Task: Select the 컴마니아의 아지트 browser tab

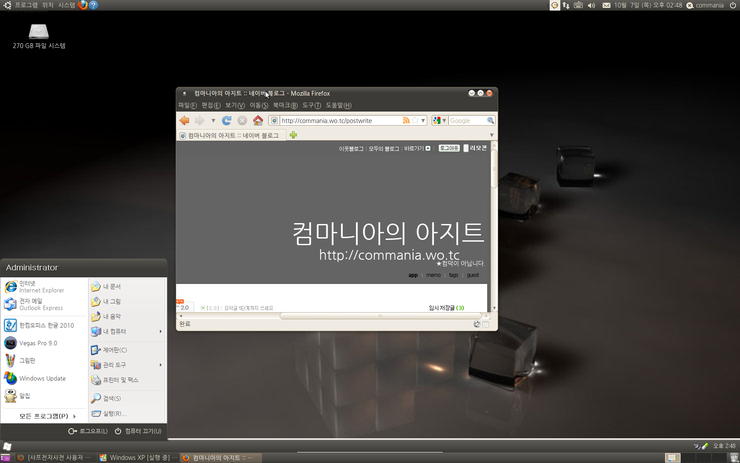Action: point(230,135)
